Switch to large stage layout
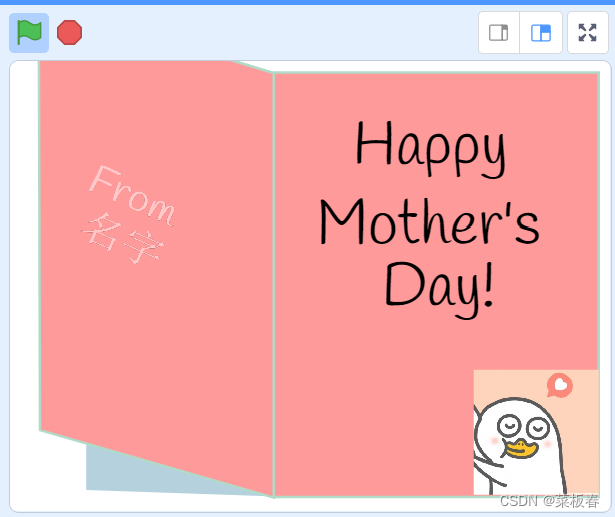This screenshot has height=517, width=615. coord(541,33)
